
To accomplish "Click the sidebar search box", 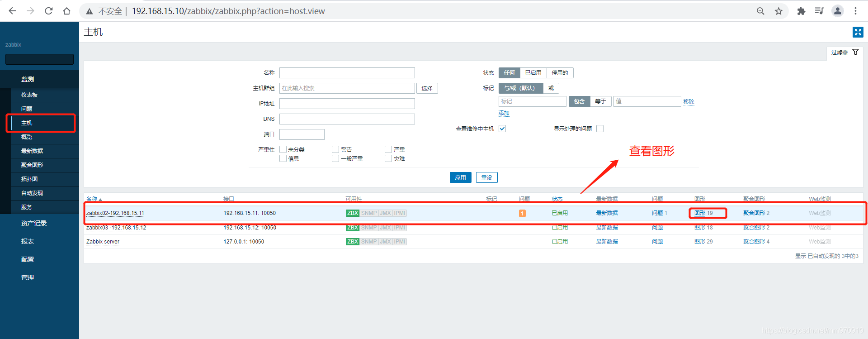I will [x=39, y=59].
